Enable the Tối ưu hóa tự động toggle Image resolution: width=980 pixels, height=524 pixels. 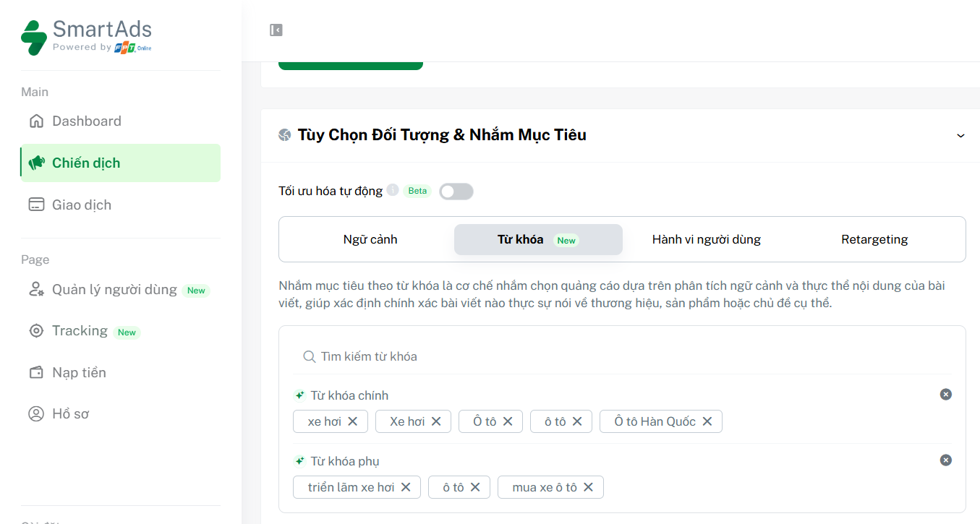456,191
